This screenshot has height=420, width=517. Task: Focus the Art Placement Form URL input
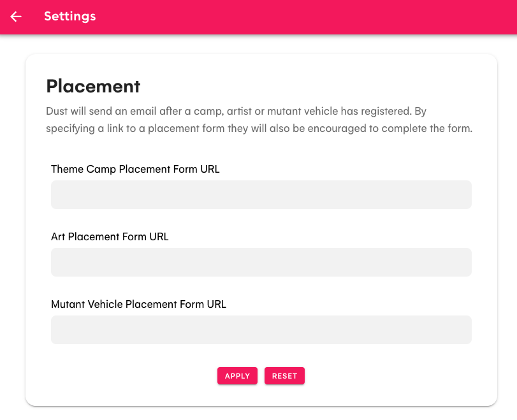[261, 262]
